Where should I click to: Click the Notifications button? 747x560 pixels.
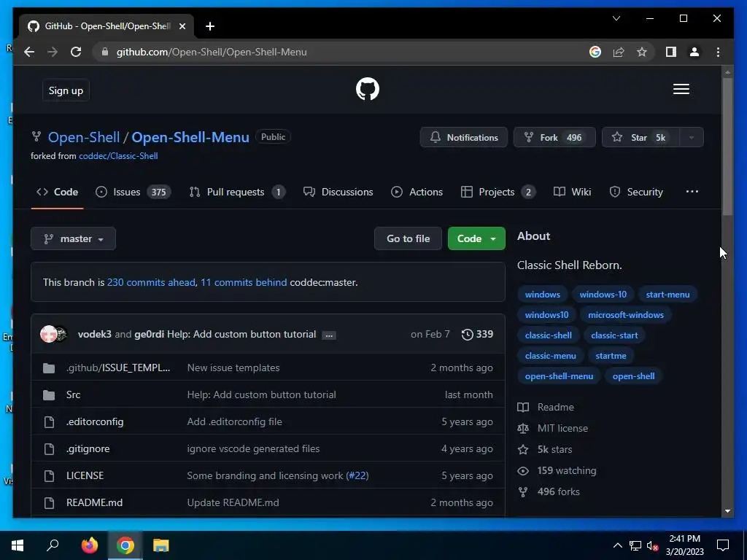(464, 138)
